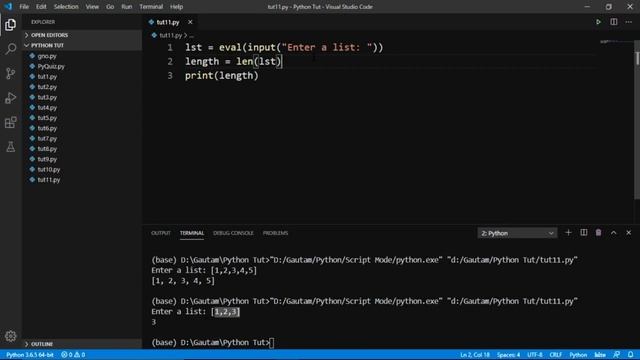This screenshot has width=640, height=360.
Task: Change encoding via UTF-8 status entry
Action: pos(535,355)
